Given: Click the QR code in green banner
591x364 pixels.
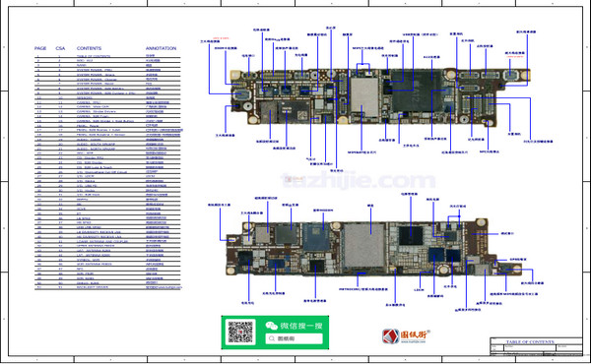Looking at the screenshot, I should click(240, 332).
